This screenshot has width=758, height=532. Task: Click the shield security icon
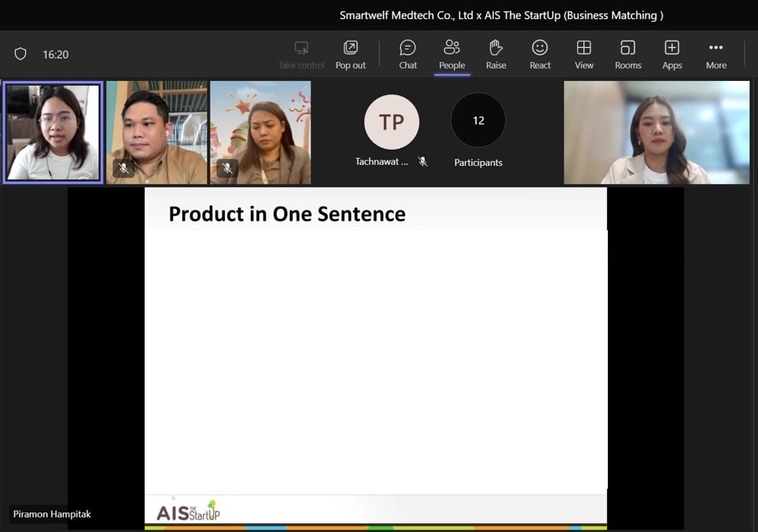pyautogui.click(x=20, y=53)
